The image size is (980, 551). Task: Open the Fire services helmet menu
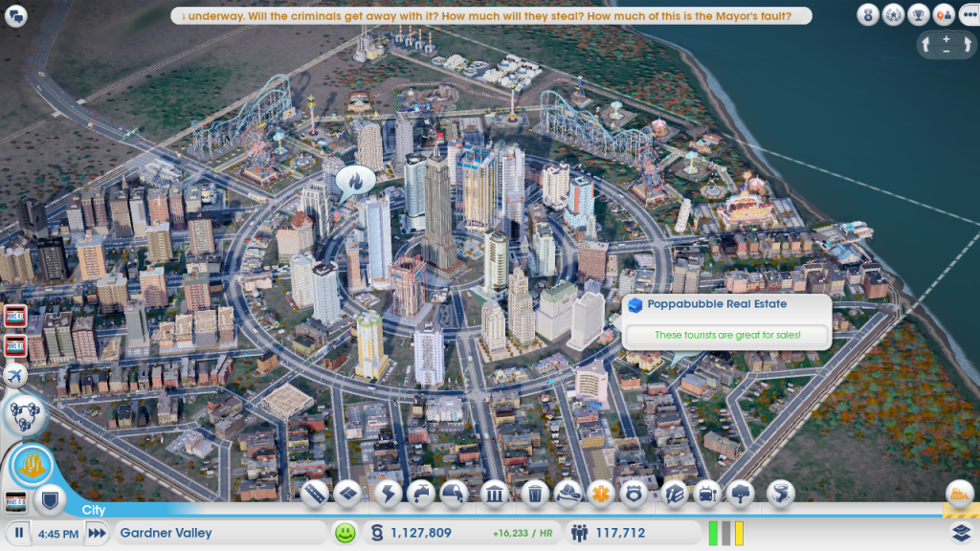pos(568,495)
